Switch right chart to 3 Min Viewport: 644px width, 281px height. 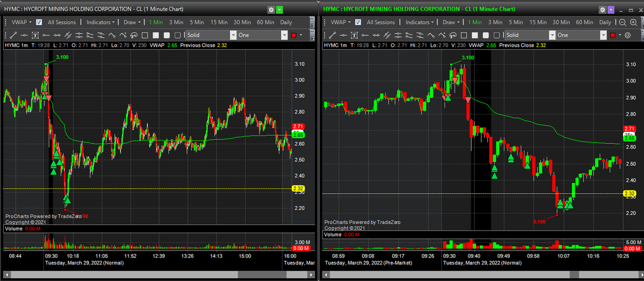(x=495, y=22)
